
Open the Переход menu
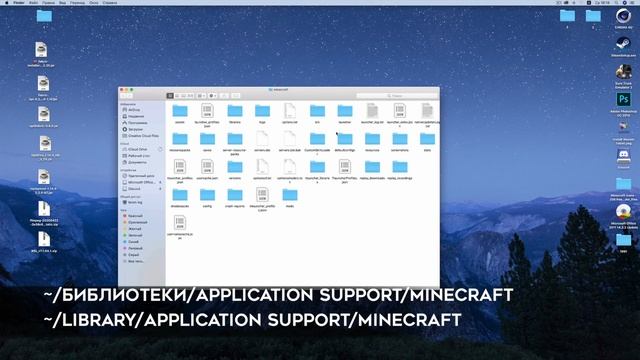[x=78, y=2]
